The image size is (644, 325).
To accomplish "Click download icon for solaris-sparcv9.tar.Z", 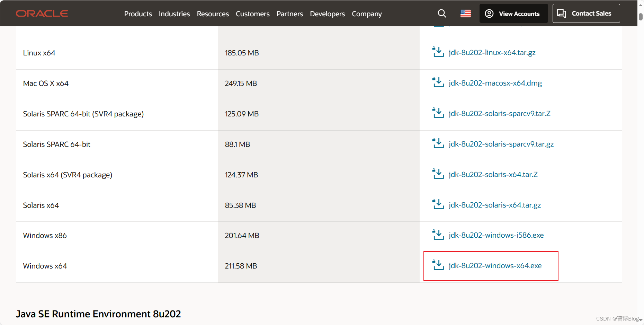I will [438, 113].
